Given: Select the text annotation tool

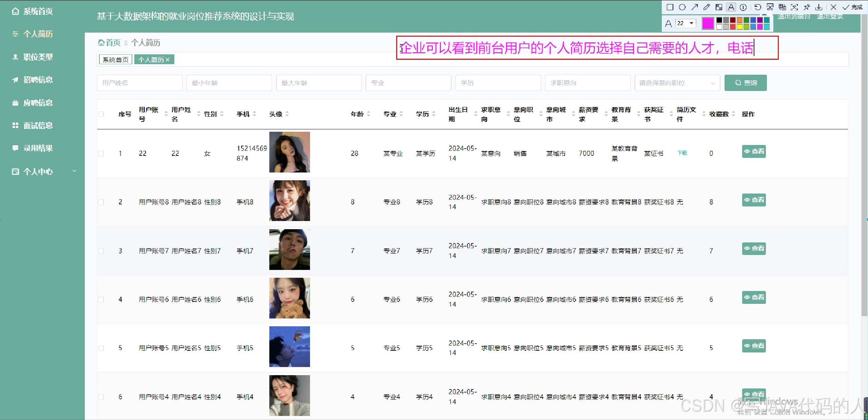Looking at the screenshot, I should point(731,7).
